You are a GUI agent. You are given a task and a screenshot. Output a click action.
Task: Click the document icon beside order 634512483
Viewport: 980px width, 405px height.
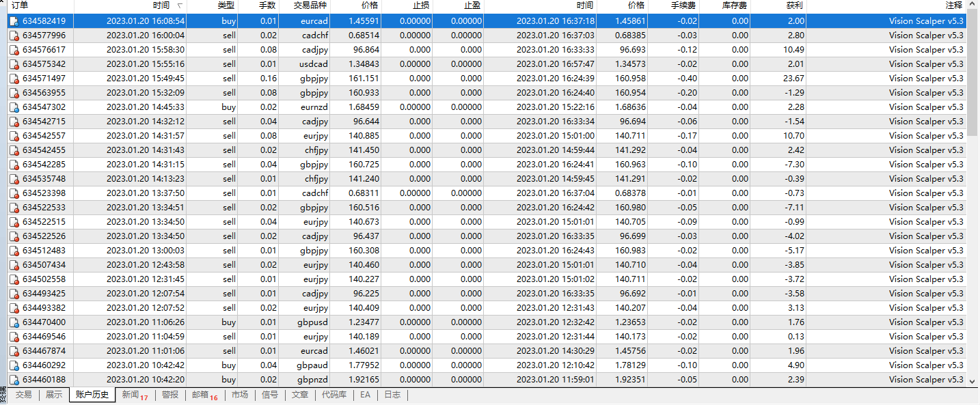pos(14,250)
